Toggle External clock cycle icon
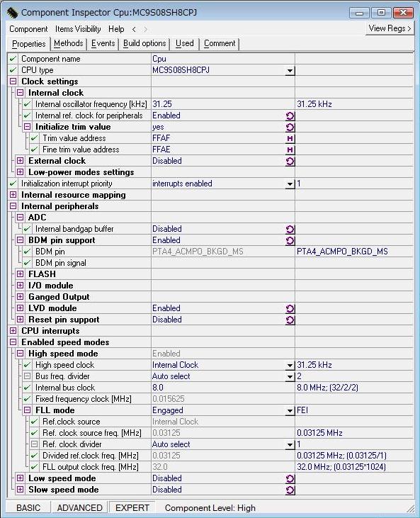 coord(290,162)
